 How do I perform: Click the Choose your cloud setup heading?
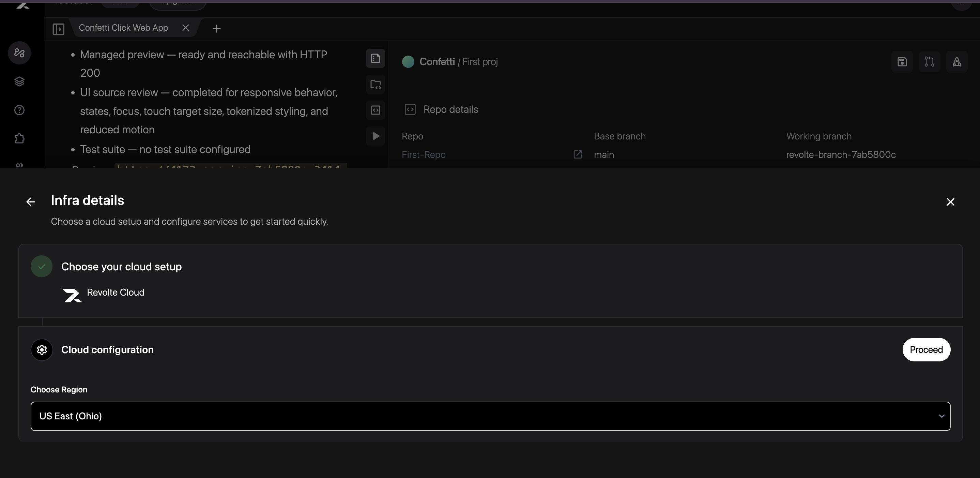[x=121, y=267]
